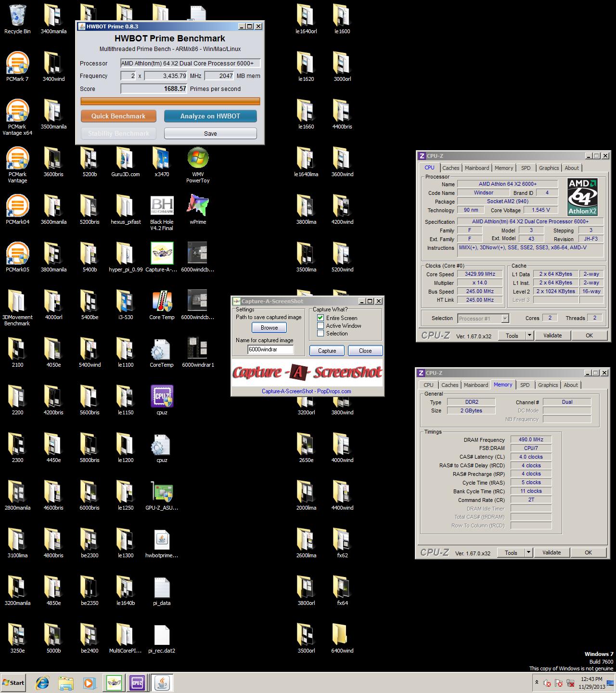This screenshot has height=693, width=616.
Task: Open Tools dropdown arrow in Memory window
Action: (x=528, y=552)
